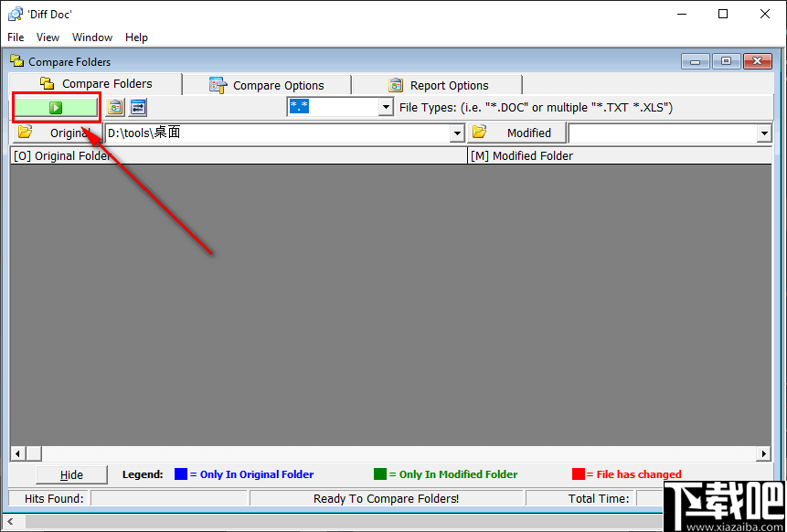Maximize the inner Compare Folders window

point(726,62)
